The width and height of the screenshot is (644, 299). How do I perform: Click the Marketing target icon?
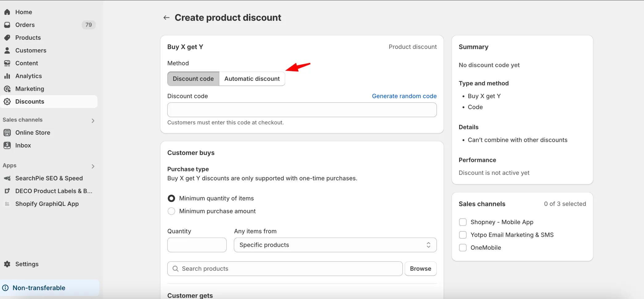coord(7,89)
